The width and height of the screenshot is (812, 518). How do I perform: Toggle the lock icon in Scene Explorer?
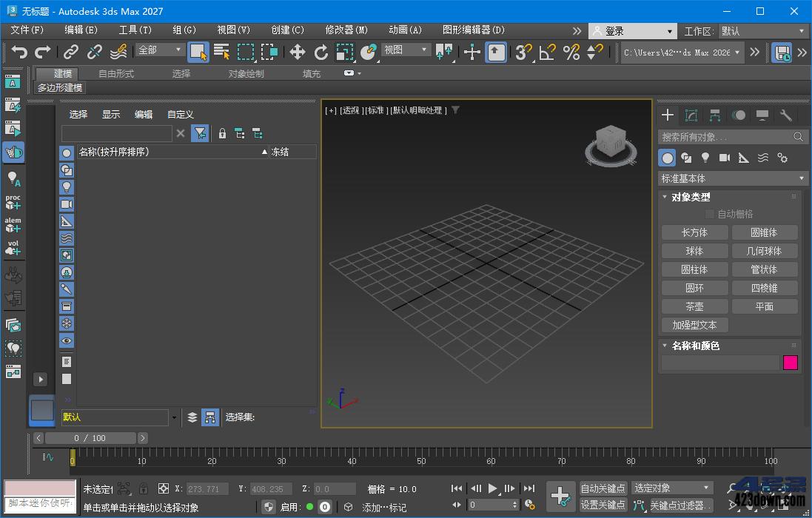pos(222,133)
